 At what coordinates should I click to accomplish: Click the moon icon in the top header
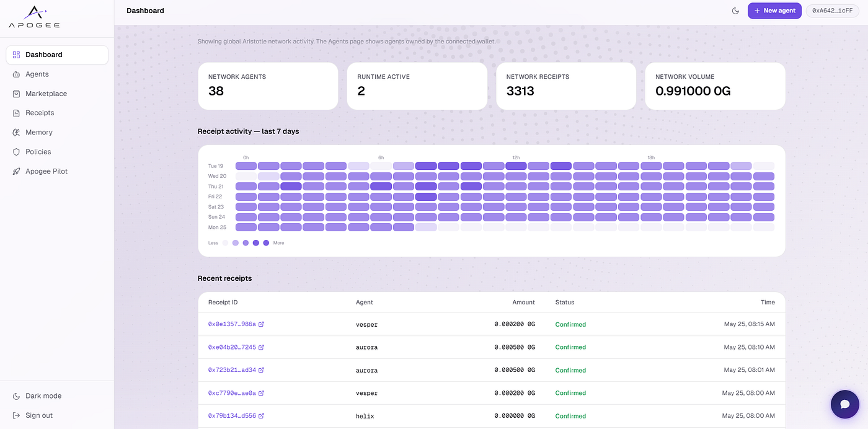point(735,11)
